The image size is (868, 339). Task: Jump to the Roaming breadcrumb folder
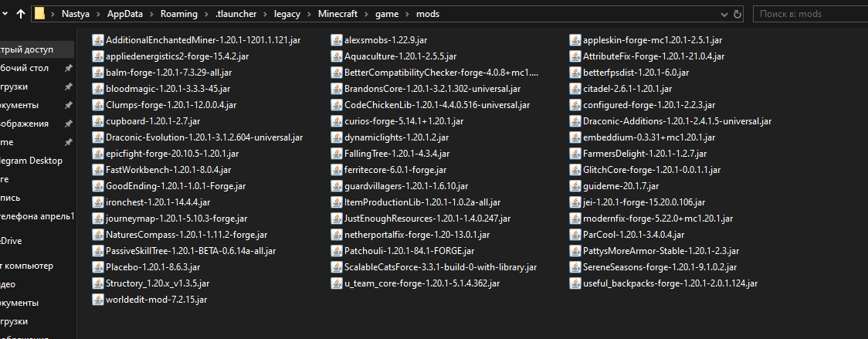pos(179,15)
